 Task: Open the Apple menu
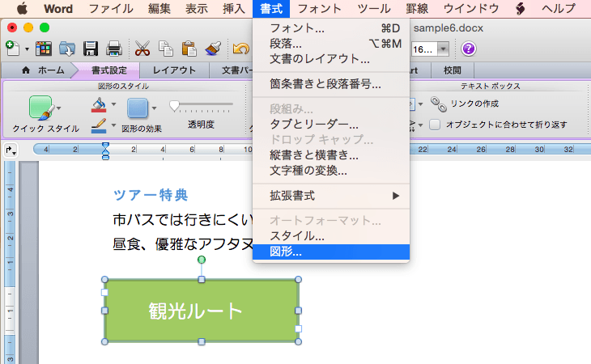pyautogui.click(x=22, y=8)
